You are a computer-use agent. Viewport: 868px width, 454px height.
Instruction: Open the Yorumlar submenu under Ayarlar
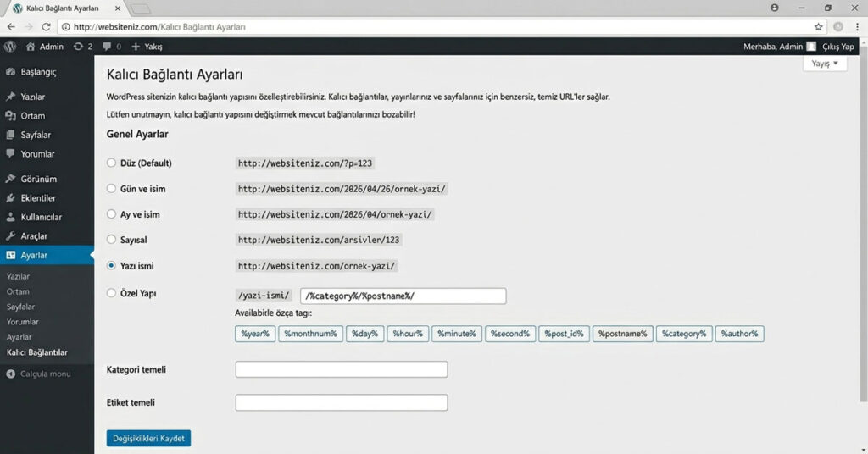tap(23, 322)
